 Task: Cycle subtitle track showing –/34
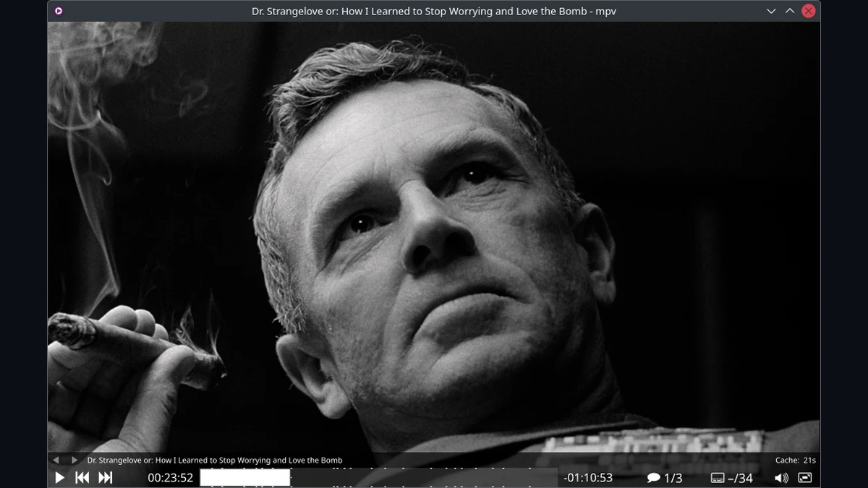click(x=732, y=478)
